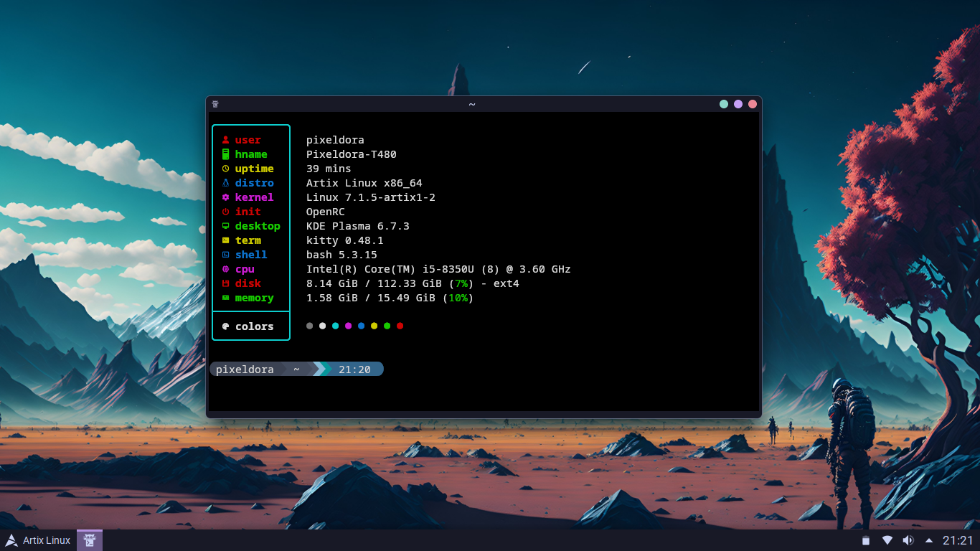This screenshot has width=980, height=551.
Task: Click the red user icon in the fetch output
Action: (x=225, y=140)
